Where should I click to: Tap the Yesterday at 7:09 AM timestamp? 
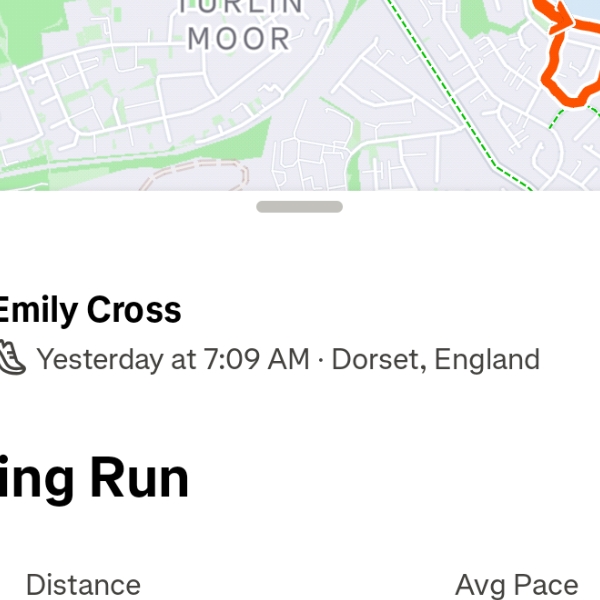click(173, 359)
